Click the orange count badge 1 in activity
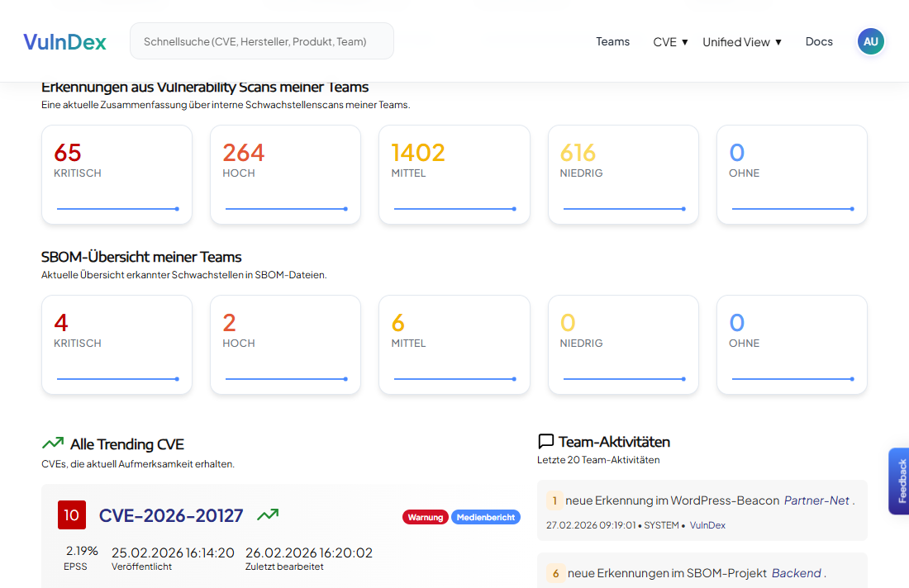 click(554, 500)
